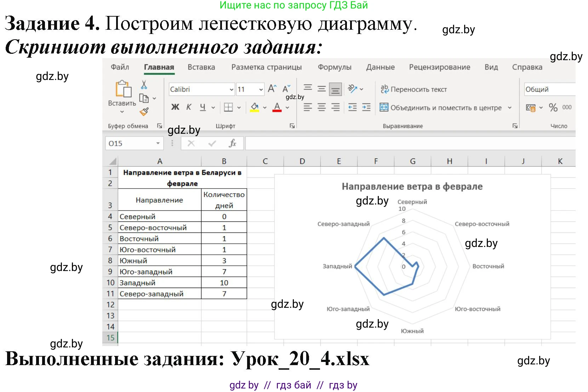This screenshot has height=392, width=588.
Task: Click the Comma style (000) icon
Action: point(567,108)
